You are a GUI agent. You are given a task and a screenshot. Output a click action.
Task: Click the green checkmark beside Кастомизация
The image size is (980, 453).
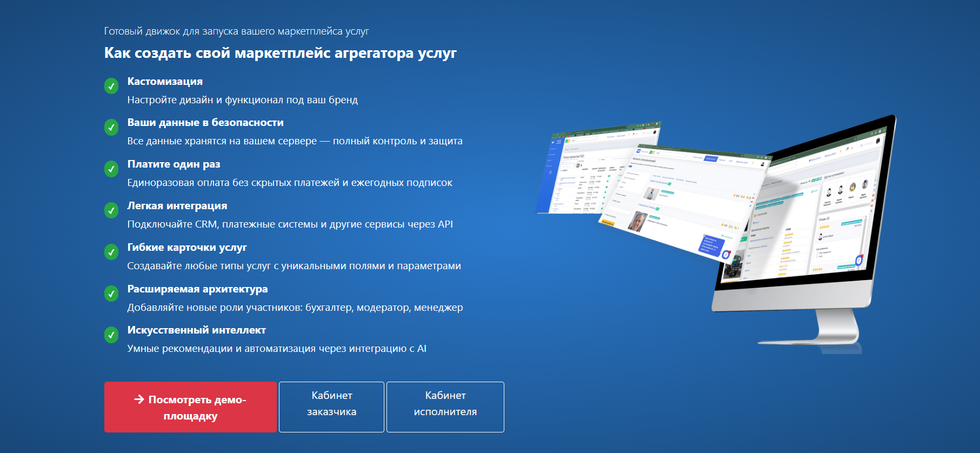111,86
